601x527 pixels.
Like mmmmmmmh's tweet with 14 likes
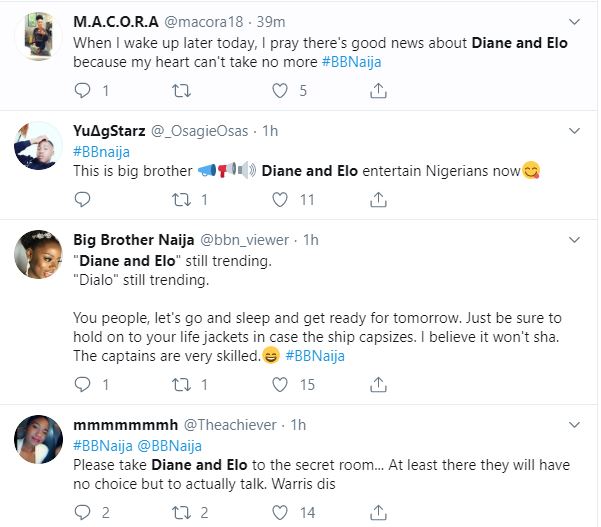(x=281, y=513)
